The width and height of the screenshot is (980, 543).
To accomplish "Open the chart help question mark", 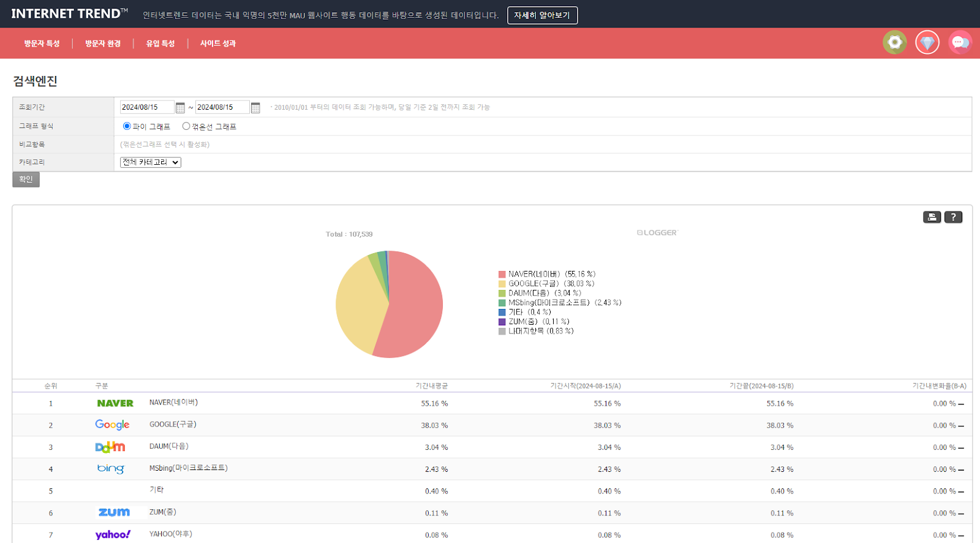I will (x=953, y=217).
